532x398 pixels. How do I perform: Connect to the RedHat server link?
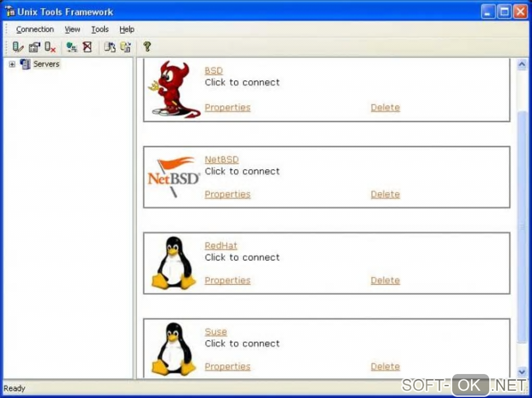[x=221, y=245]
